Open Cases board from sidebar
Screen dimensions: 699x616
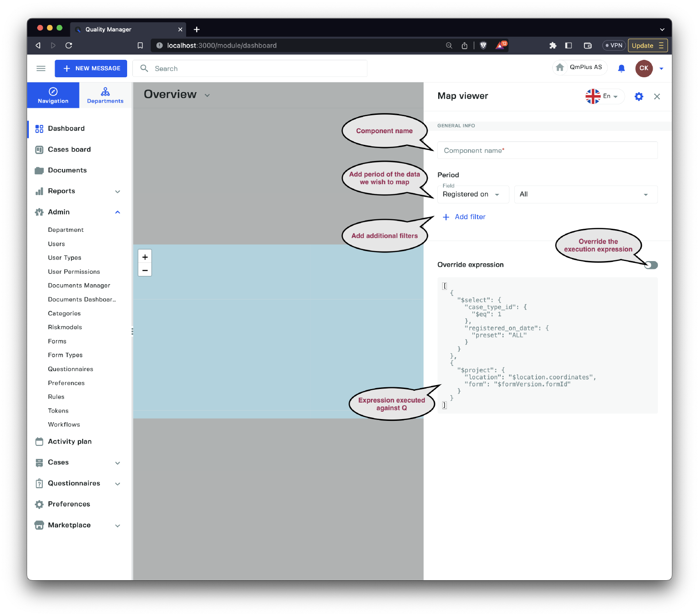pos(69,149)
